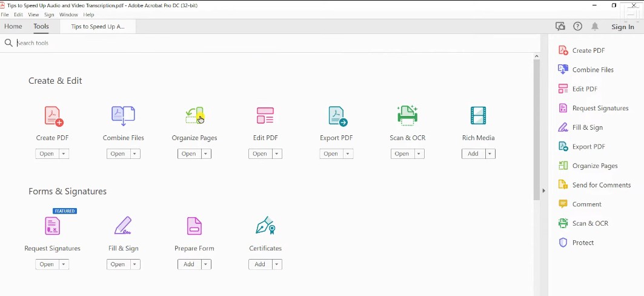The image size is (644, 296).
Task: Click the Create PDF tool icon
Action: (53, 116)
